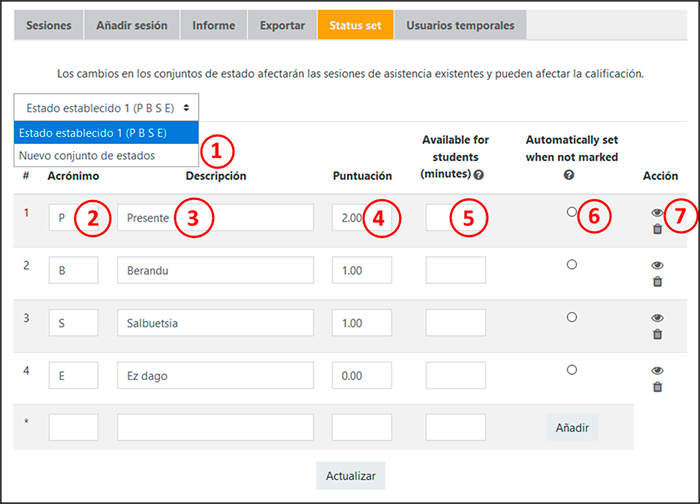Select automatic set radio for Berandu row
The height and width of the screenshot is (504, 700).
(571, 265)
